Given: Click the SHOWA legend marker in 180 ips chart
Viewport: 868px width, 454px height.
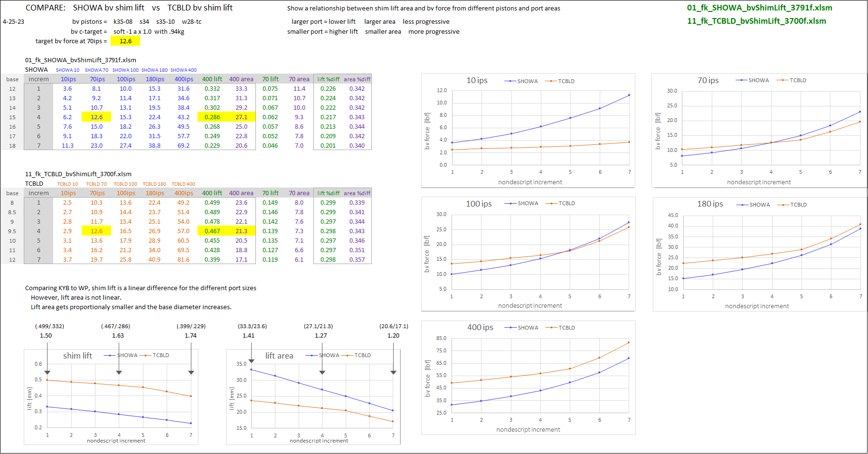Looking at the screenshot, I should (x=742, y=205).
